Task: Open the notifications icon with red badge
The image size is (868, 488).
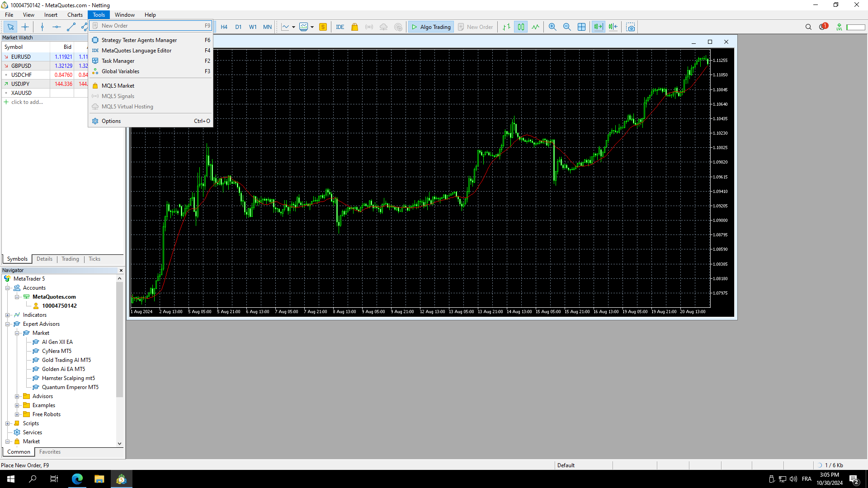Action: (823, 27)
